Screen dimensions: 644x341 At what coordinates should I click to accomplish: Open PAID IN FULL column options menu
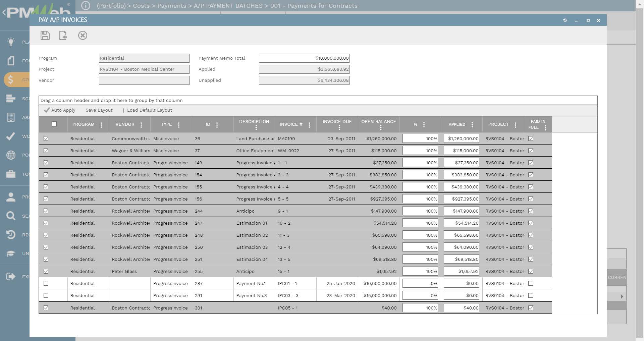tap(545, 128)
